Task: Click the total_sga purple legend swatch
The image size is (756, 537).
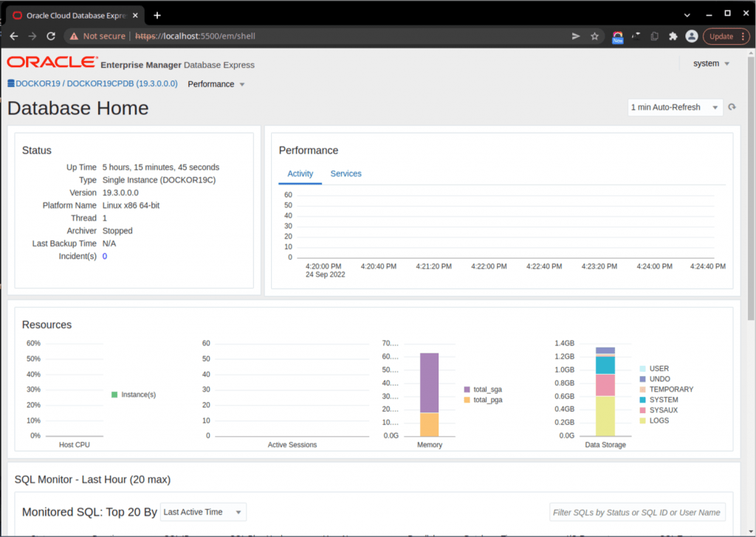Action: tap(467, 389)
